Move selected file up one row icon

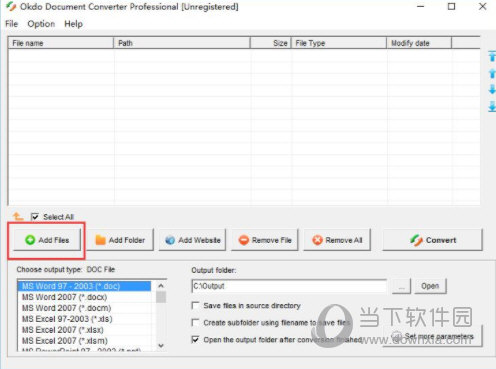(x=492, y=73)
